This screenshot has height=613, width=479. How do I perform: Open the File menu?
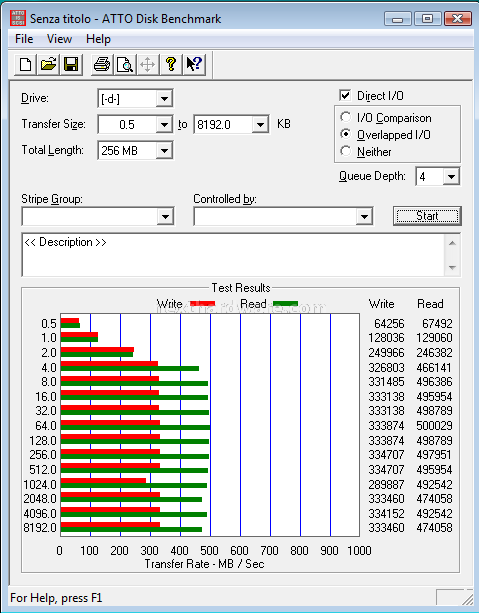click(24, 39)
